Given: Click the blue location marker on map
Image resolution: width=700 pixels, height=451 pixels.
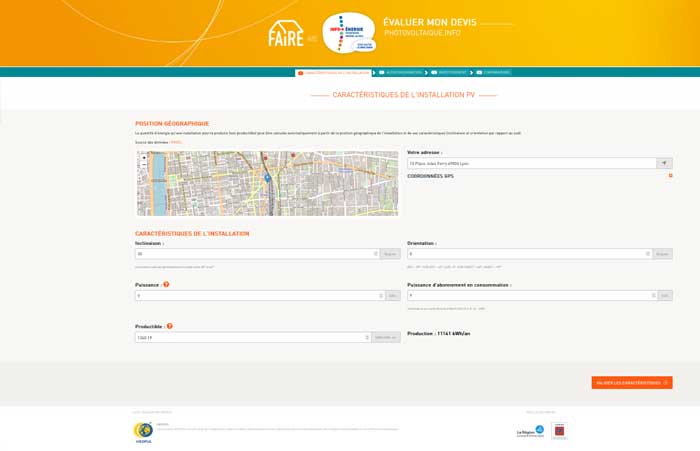Looking at the screenshot, I should [267, 178].
